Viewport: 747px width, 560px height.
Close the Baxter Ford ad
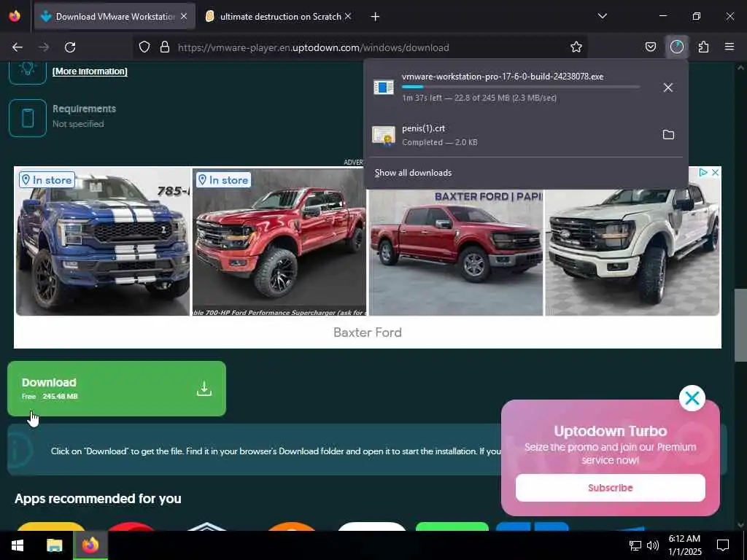tap(715, 172)
